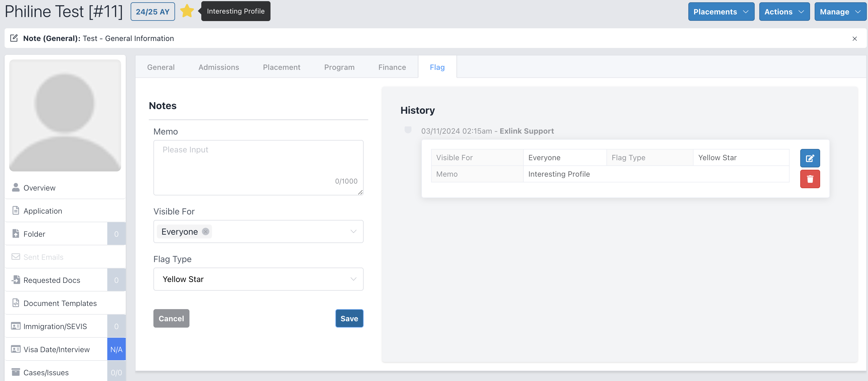Click the history timeline marker dot
Viewport: 868px width, 381px height.
(408, 130)
